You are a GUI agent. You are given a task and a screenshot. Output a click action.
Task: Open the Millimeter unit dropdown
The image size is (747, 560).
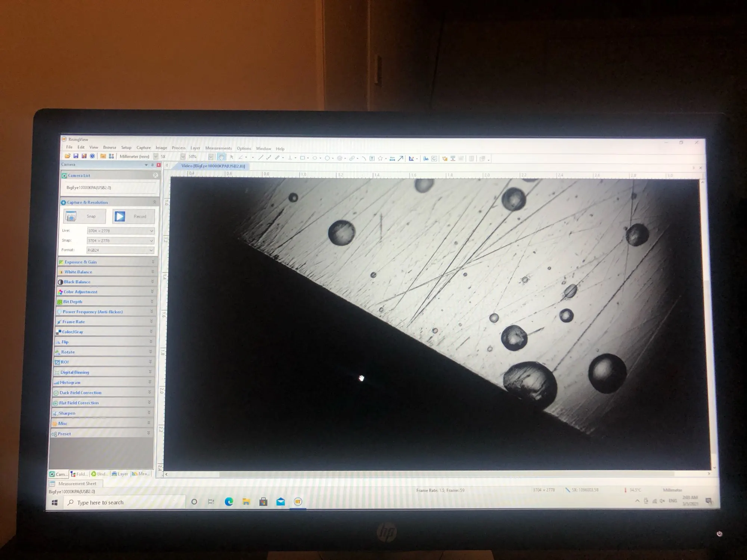pyautogui.click(x=156, y=157)
